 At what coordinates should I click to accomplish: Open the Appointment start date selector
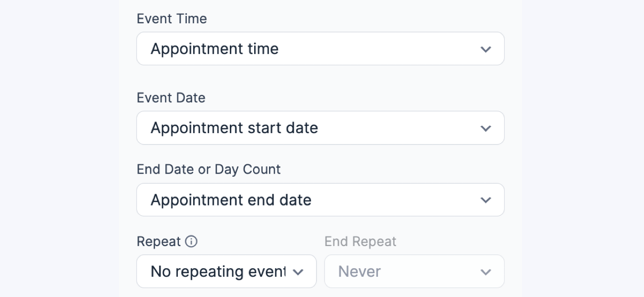click(320, 128)
